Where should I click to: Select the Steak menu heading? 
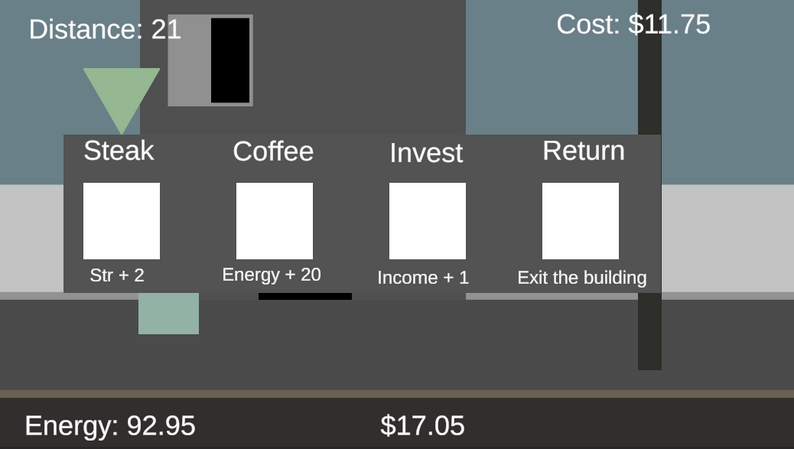pyautogui.click(x=119, y=151)
